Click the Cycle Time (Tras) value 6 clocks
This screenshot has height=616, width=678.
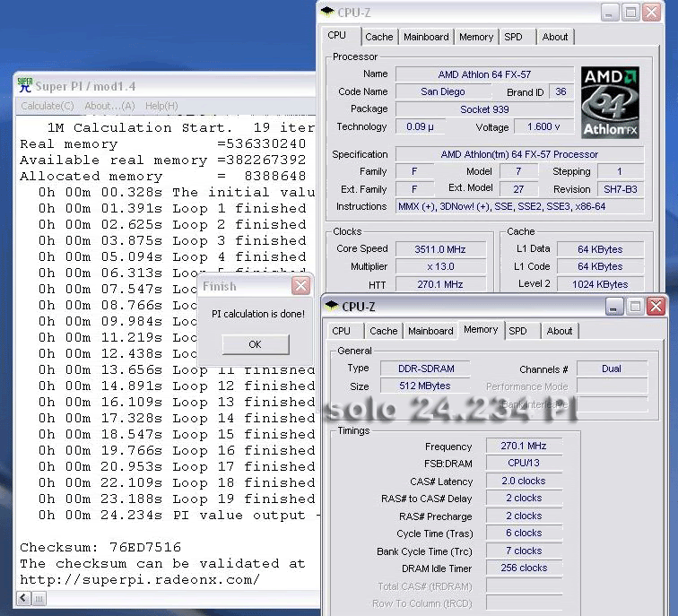[524, 533]
